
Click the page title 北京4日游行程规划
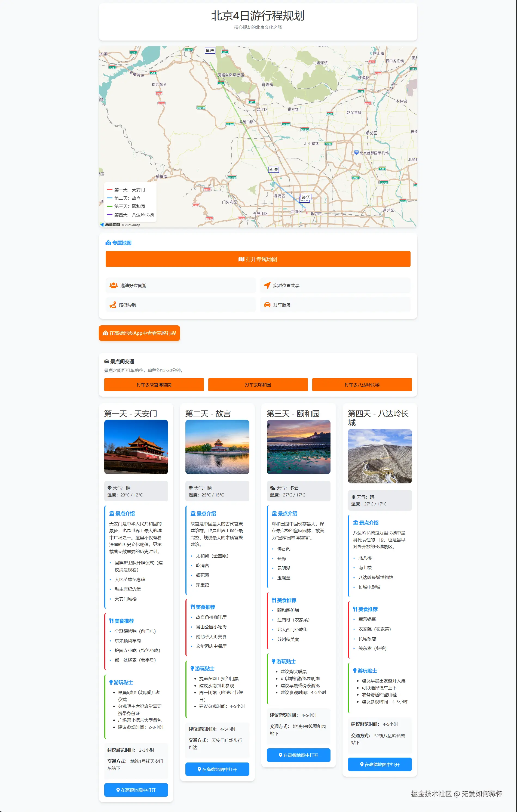pos(258,16)
